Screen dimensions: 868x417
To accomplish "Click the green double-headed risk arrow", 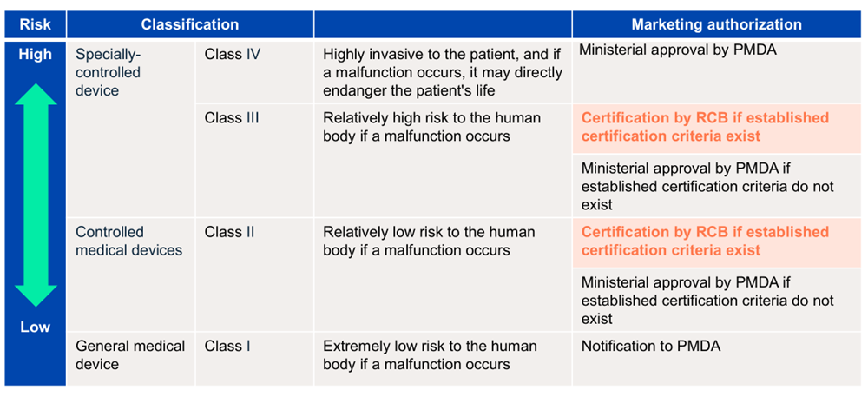I will (36, 195).
